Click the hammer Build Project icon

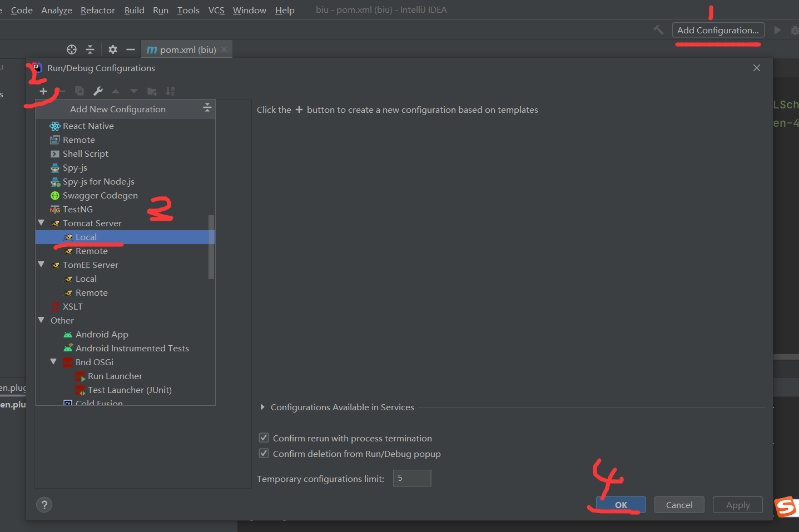(658, 30)
